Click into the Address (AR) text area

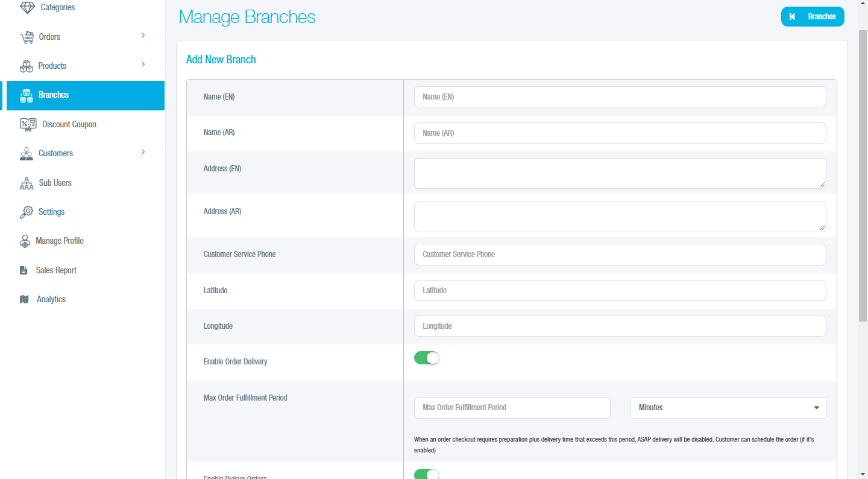[620, 216]
